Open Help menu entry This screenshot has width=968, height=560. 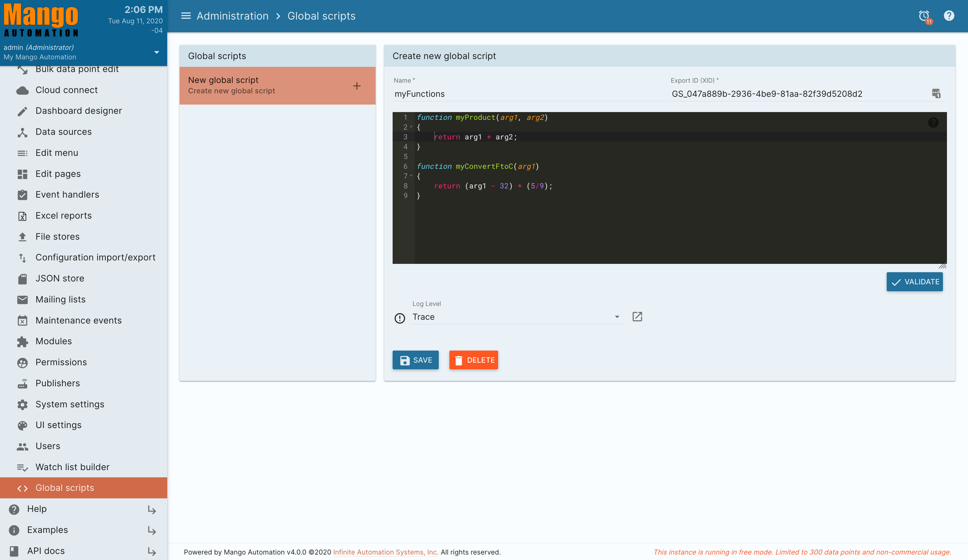coord(84,509)
